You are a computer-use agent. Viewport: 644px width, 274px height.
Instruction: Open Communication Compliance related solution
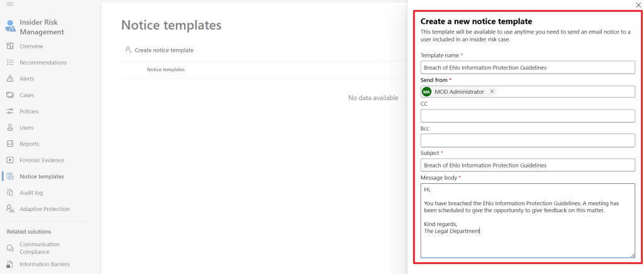point(39,248)
